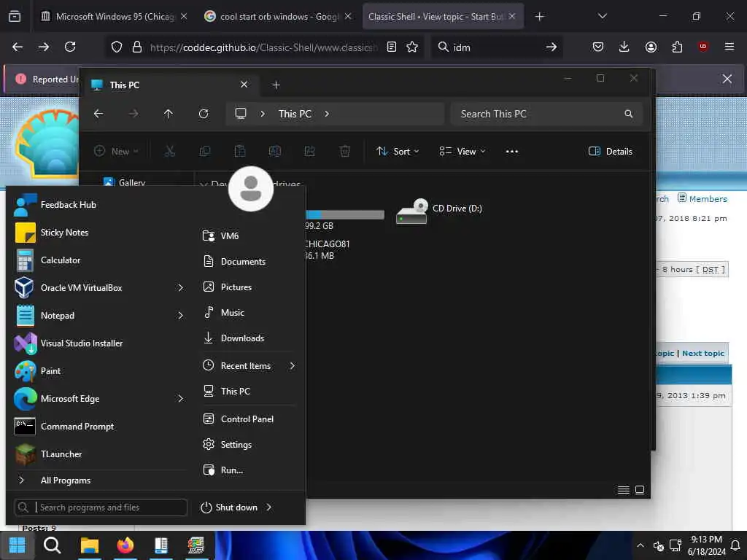Open Music folder in start menu

click(x=248, y=313)
